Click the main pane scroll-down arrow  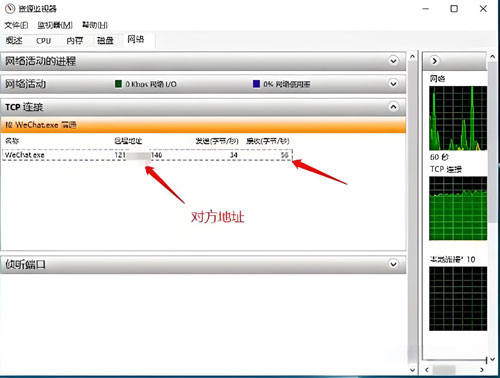[412, 370]
